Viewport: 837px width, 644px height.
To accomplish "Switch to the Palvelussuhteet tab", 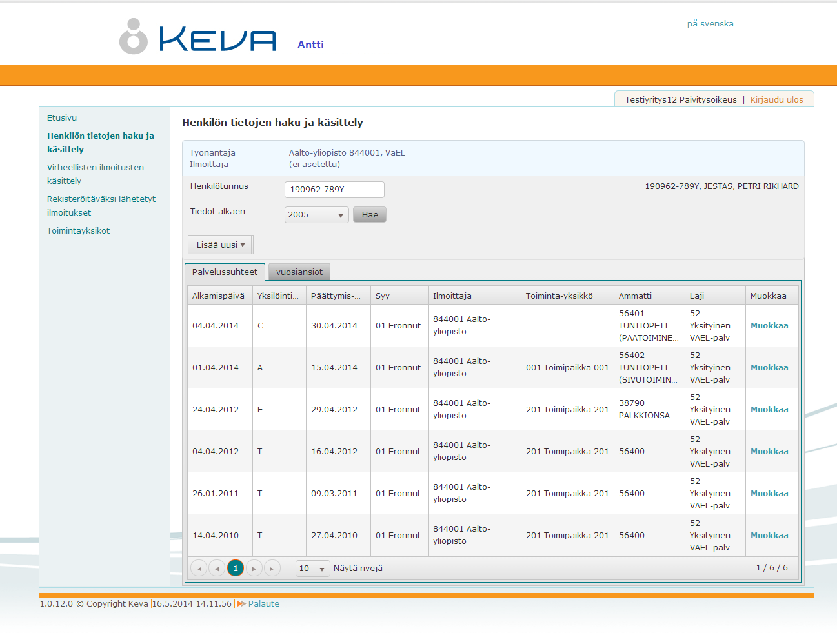I will (225, 272).
